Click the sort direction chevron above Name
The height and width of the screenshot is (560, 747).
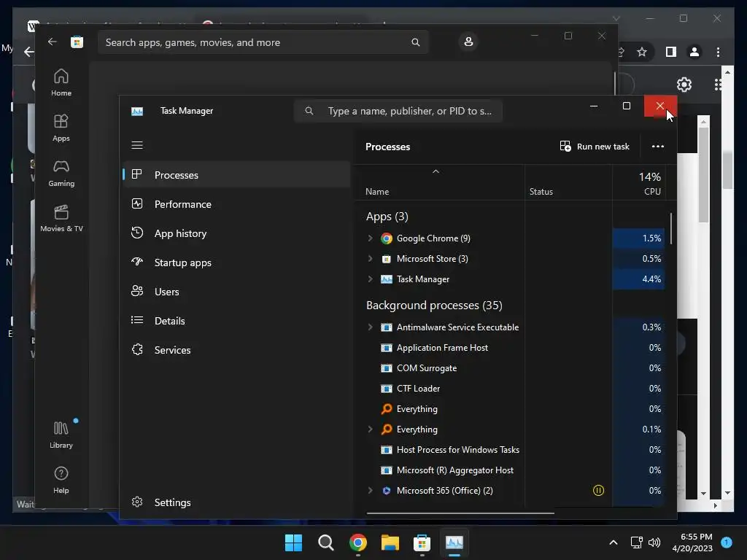(436, 171)
